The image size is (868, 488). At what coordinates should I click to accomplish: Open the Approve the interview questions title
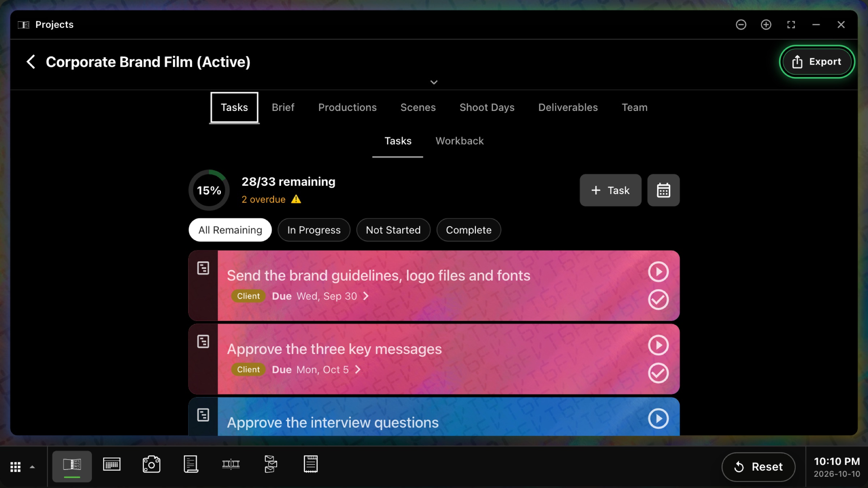tap(333, 423)
